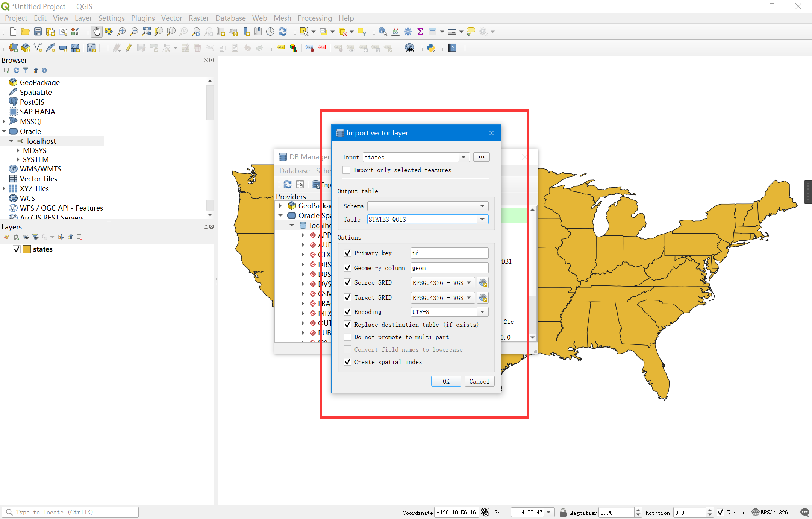
Task: Enable Do not promote to multi-part
Action: (348, 337)
